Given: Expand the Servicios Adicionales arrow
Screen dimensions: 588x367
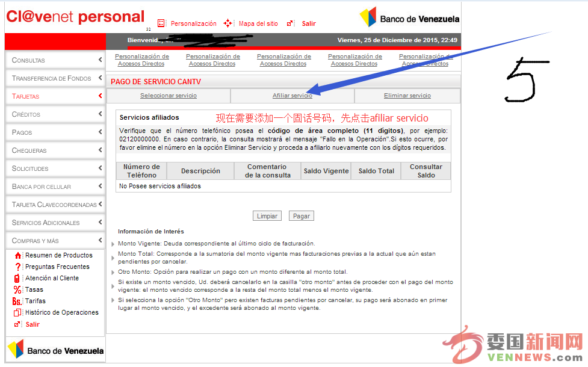Looking at the screenshot, I should click(100, 222).
